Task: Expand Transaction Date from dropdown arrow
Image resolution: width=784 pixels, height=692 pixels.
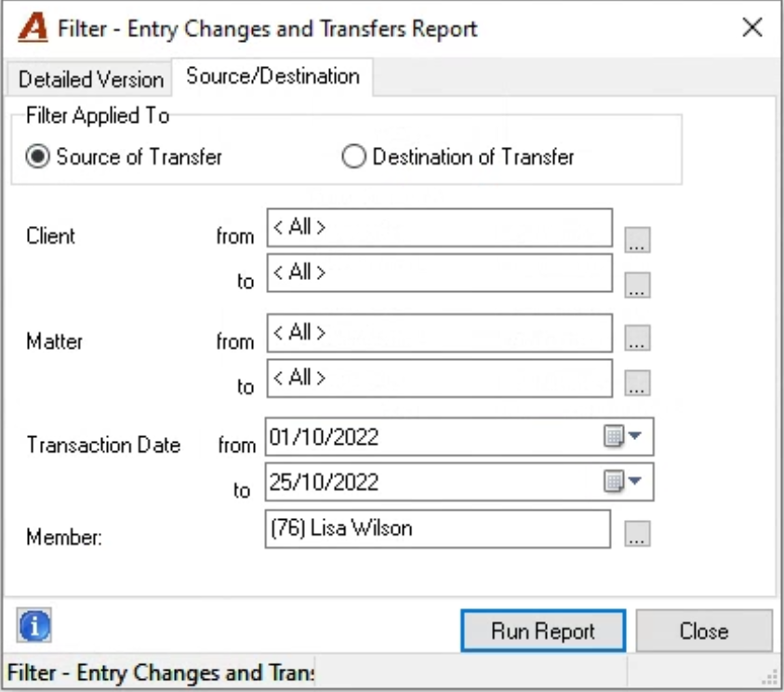Action: (x=635, y=435)
